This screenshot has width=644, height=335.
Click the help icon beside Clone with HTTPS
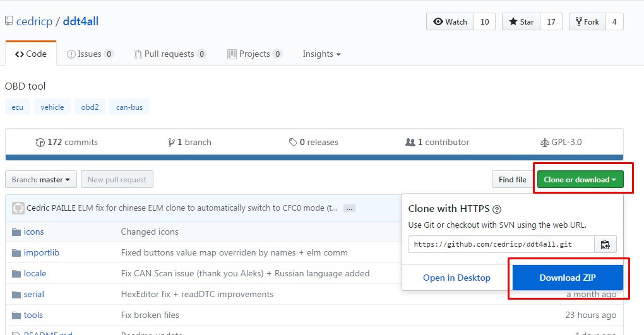[x=497, y=209]
